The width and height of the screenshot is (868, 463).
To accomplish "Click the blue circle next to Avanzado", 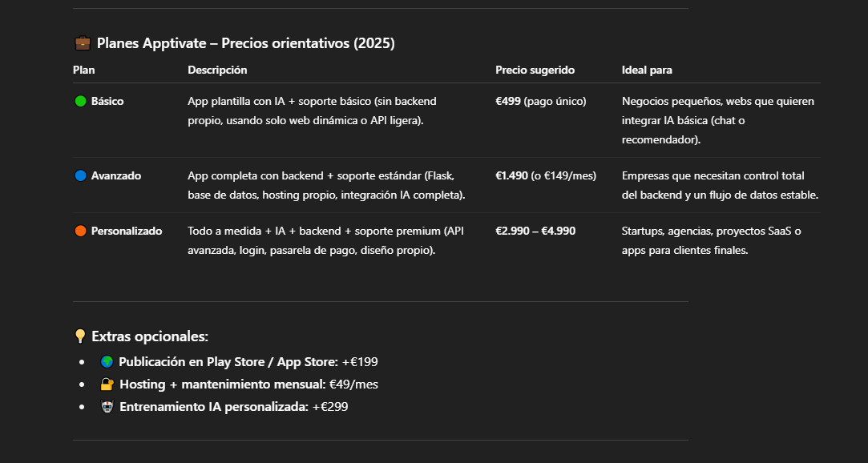I will click(x=80, y=175).
